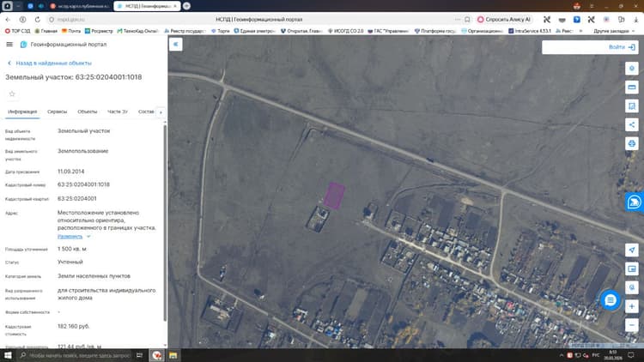Open the hamburger menu beside the portal title
The image size is (644, 362).
click(x=9, y=45)
